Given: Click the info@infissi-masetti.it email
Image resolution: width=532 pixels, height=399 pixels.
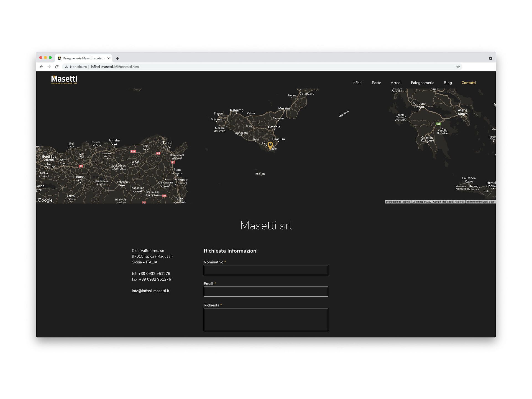Looking at the screenshot, I should pyautogui.click(x=150, y=291).
